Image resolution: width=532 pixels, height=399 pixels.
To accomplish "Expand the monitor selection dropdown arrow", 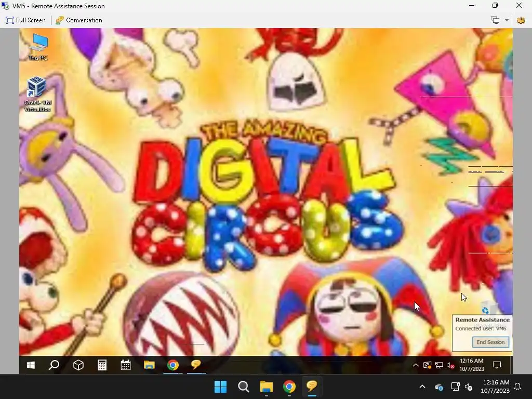I will coord(507,20).
